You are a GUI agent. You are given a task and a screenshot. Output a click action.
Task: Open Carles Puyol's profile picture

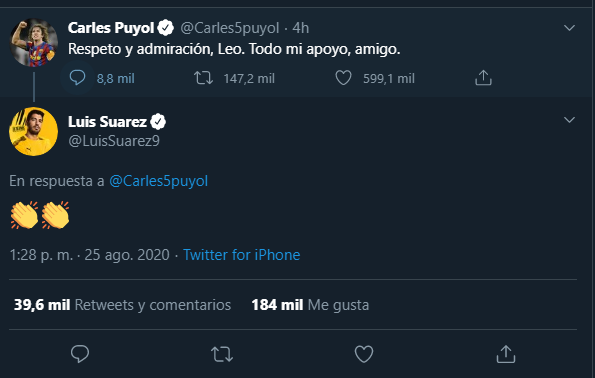click(x=34, y=43)
